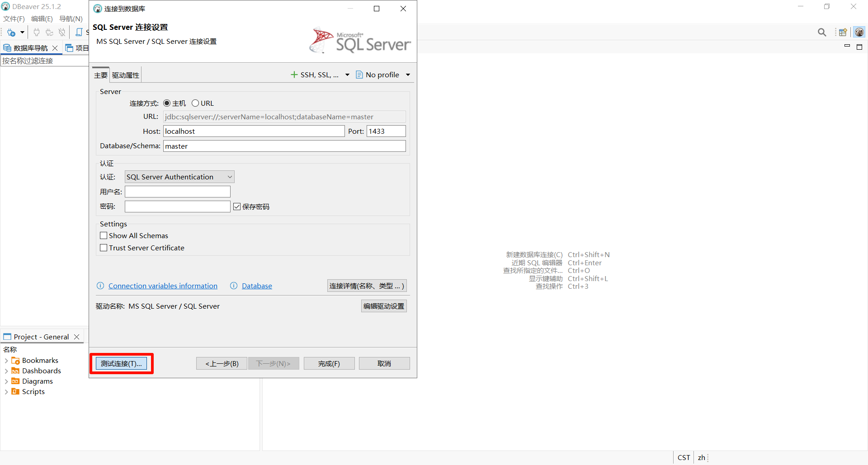Click the 用户名 username input field
Screen dimensions: 868x465
point(178,192)
